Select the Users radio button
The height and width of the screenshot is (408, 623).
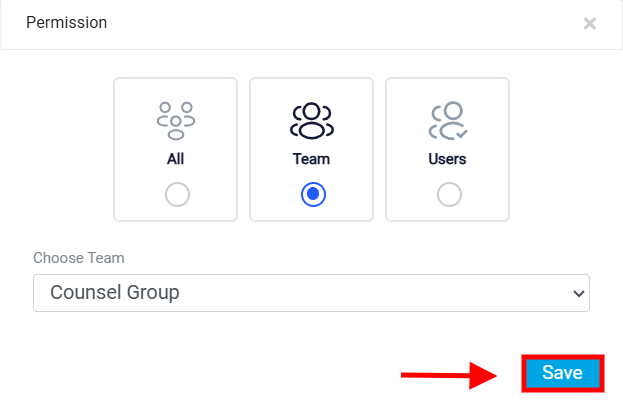pyautogui.click(x=449, y=195)
